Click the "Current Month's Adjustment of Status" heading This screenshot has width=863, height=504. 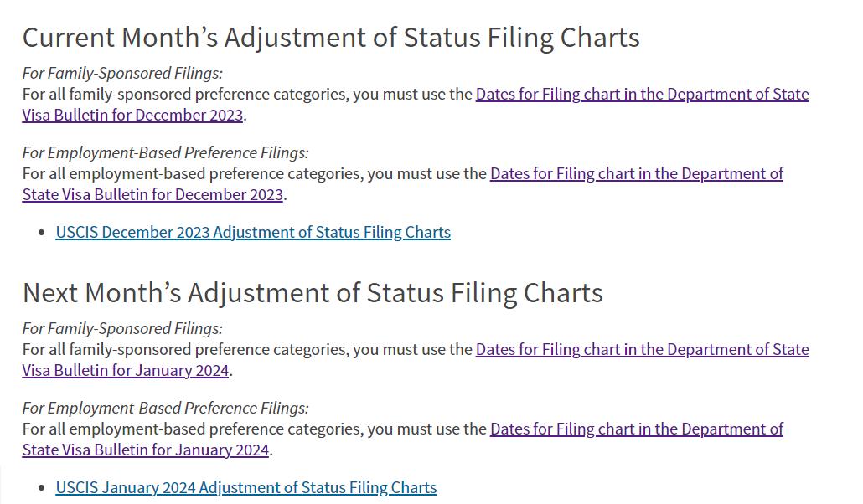coord(331,37)
